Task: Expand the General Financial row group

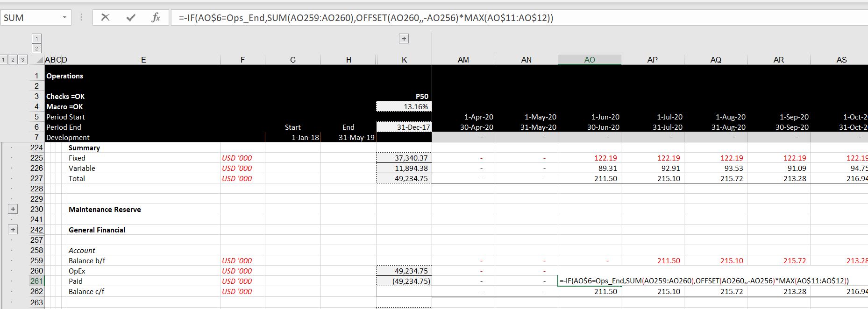Action: 13,230
